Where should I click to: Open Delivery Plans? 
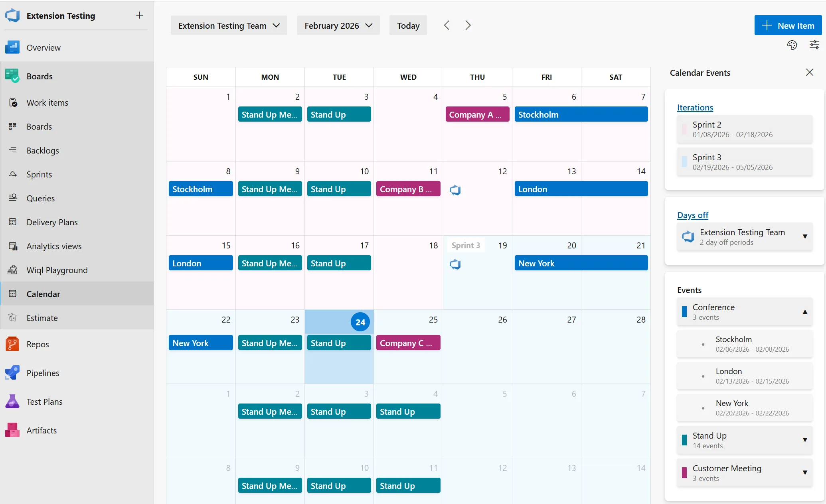pos(52,222)
